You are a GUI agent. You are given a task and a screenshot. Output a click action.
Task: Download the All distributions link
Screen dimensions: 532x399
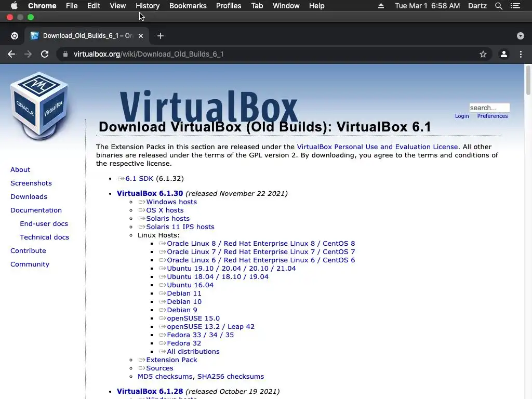click(193, 352)
